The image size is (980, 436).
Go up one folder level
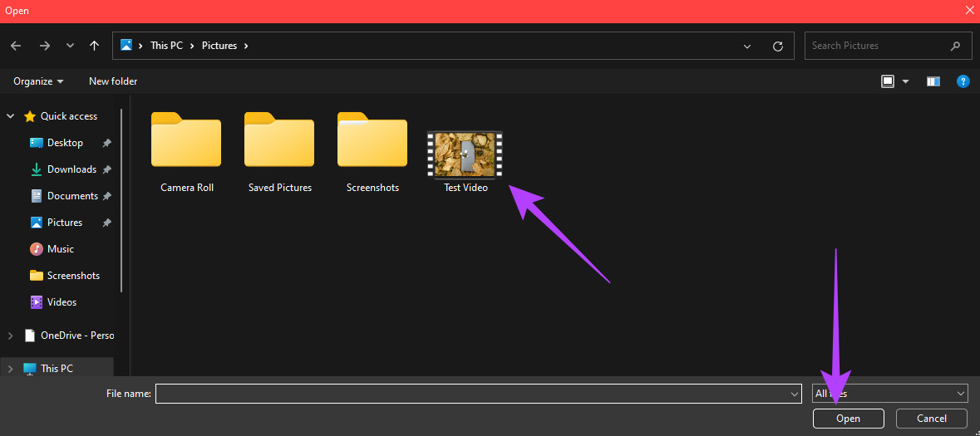tap(95, 46)
